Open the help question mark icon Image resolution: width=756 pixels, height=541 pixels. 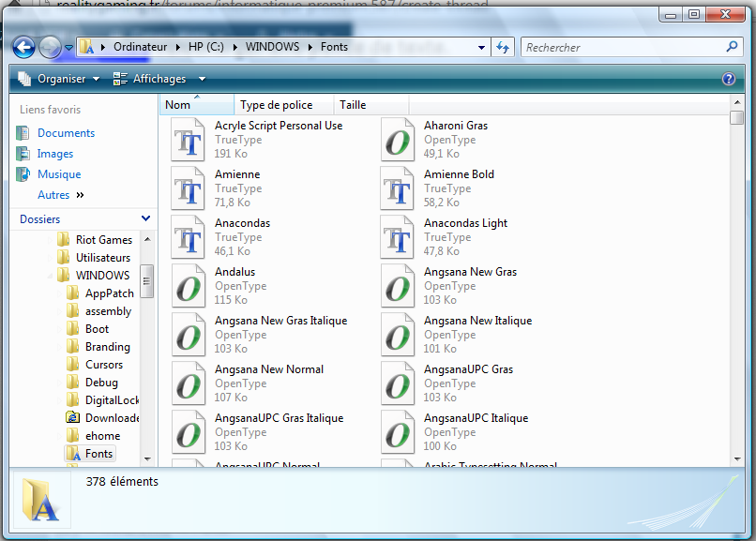point(729,79)
